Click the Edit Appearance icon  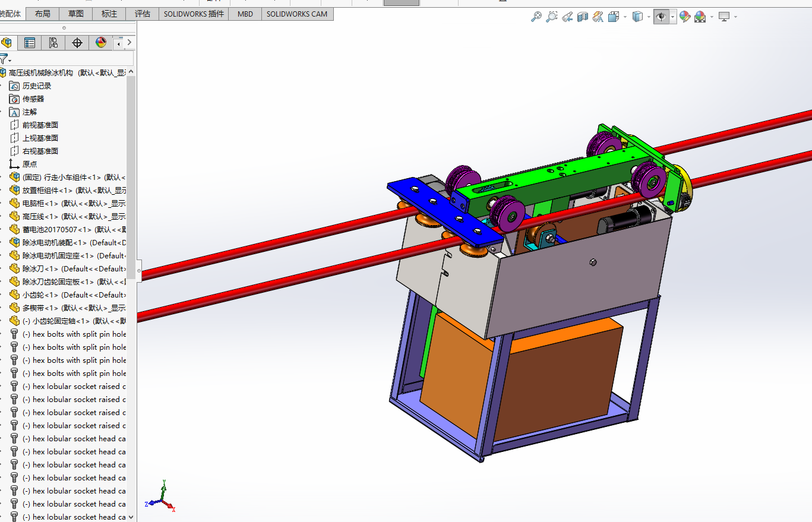pos(685,17)
